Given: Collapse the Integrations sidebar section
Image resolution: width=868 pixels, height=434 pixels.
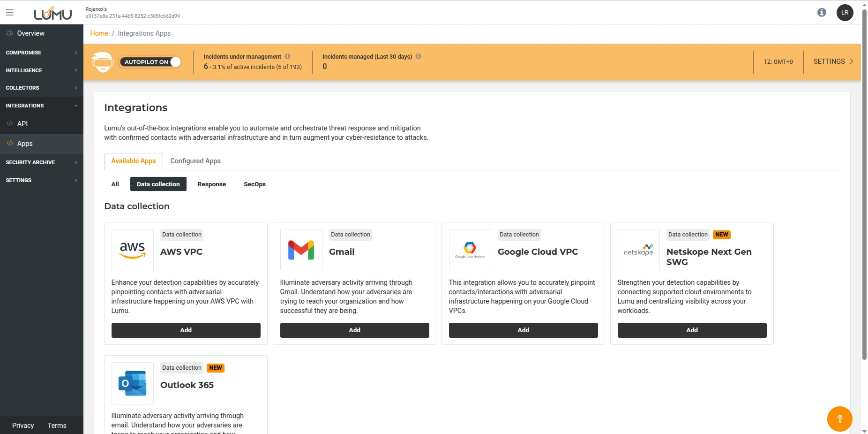Looking at the screenshot, I should (x=41, y=106).
